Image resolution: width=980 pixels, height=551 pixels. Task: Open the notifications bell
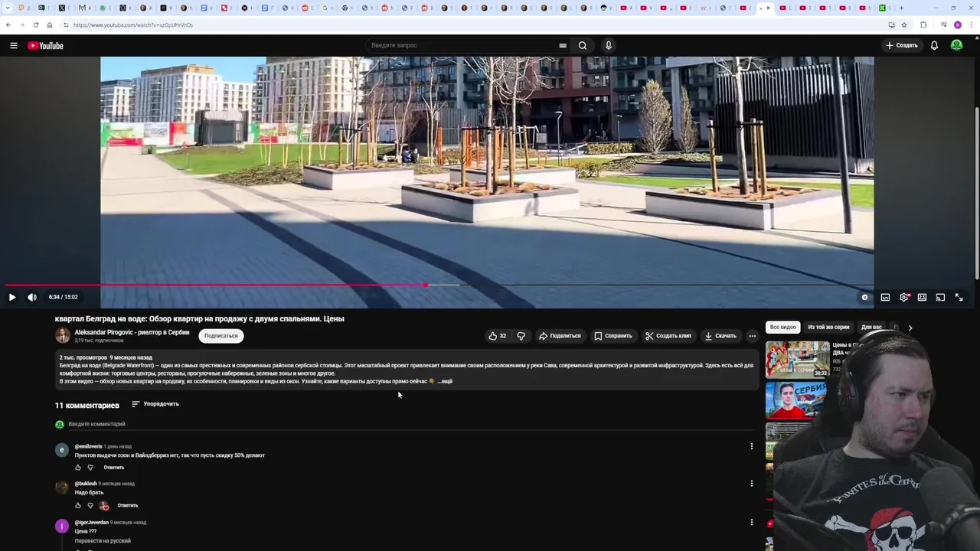click(x=934, y=46)
